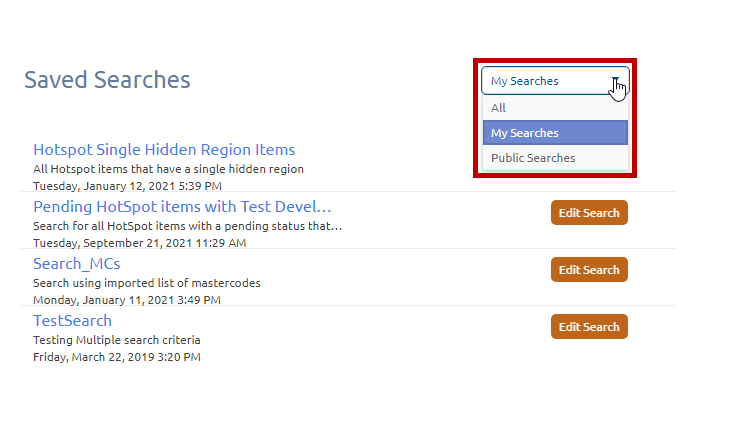The width and height of the screenshot is (732, 431).
Task: Click Edit Search beside TestSearch
Action: click(x=589, y=327)
